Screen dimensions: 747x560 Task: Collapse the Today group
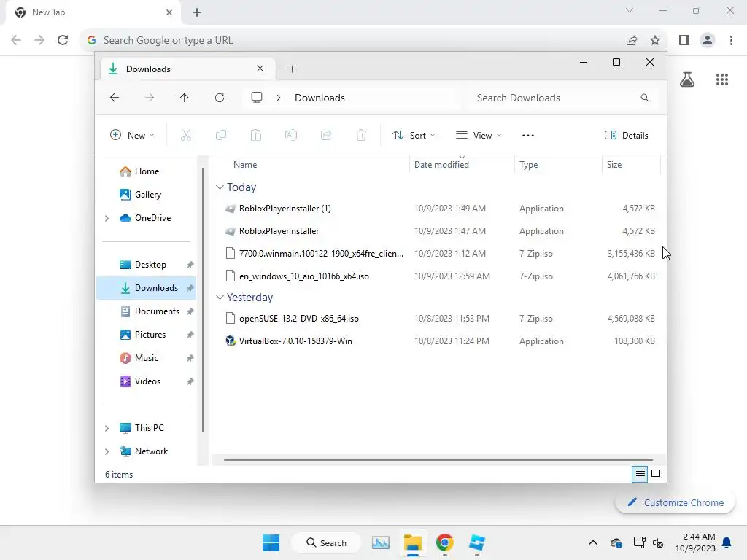220,187
